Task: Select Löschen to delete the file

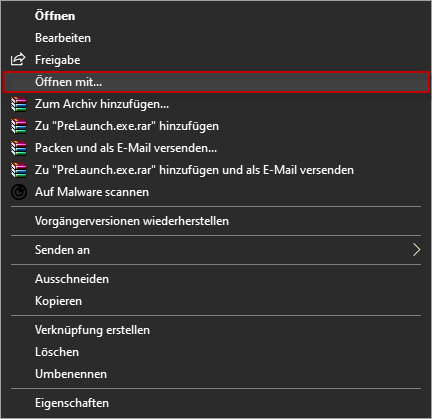Action: click(216, 352)
